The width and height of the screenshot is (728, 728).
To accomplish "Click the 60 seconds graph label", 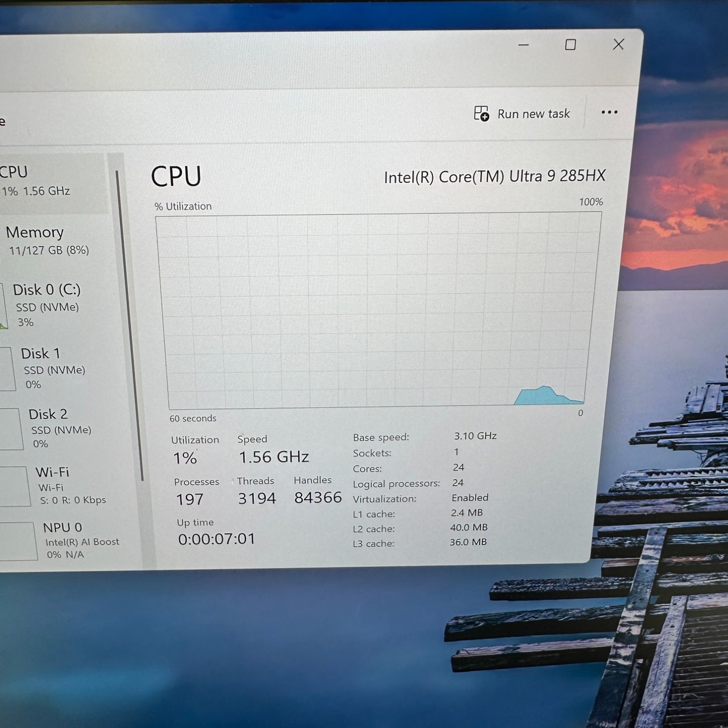I will pos(193,419).
